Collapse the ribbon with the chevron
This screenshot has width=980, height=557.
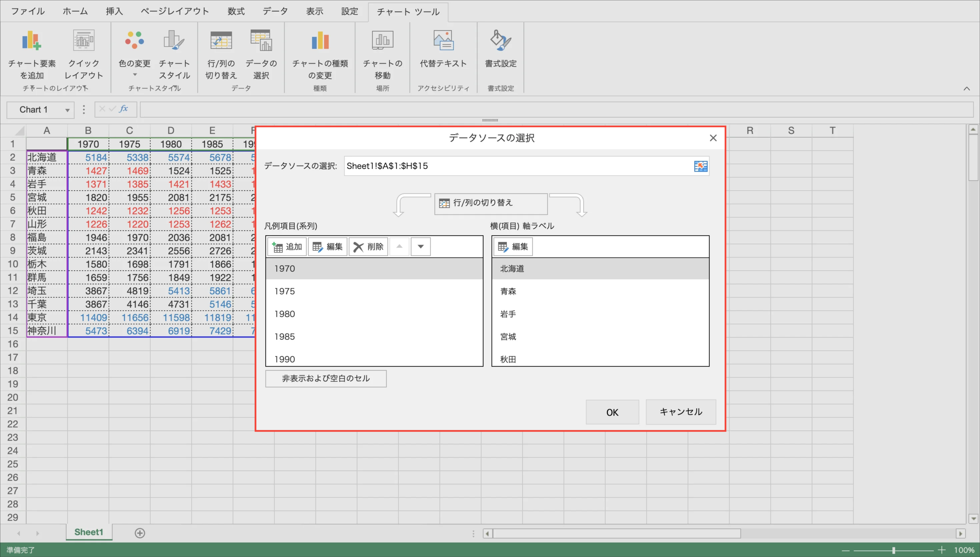[966, 89]
